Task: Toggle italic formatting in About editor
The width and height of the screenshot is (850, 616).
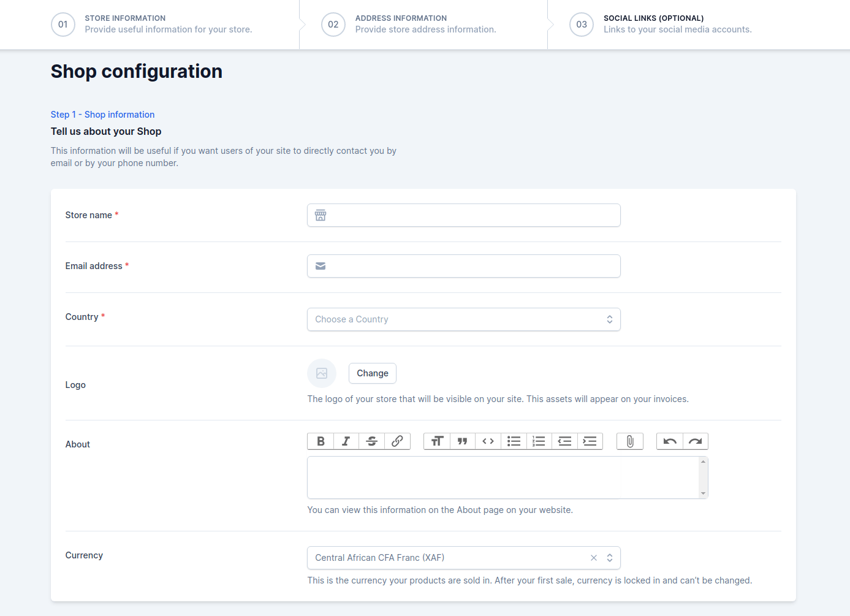Action: coord(346,441)
